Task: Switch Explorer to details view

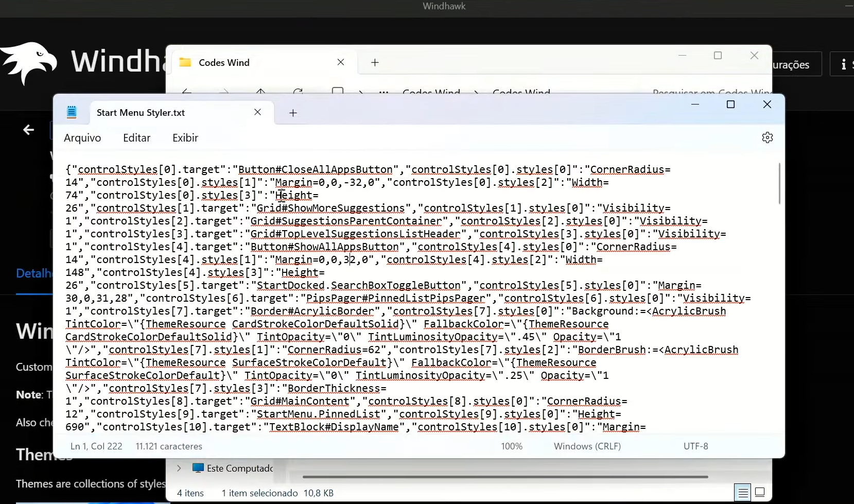Action: (743, 493)
